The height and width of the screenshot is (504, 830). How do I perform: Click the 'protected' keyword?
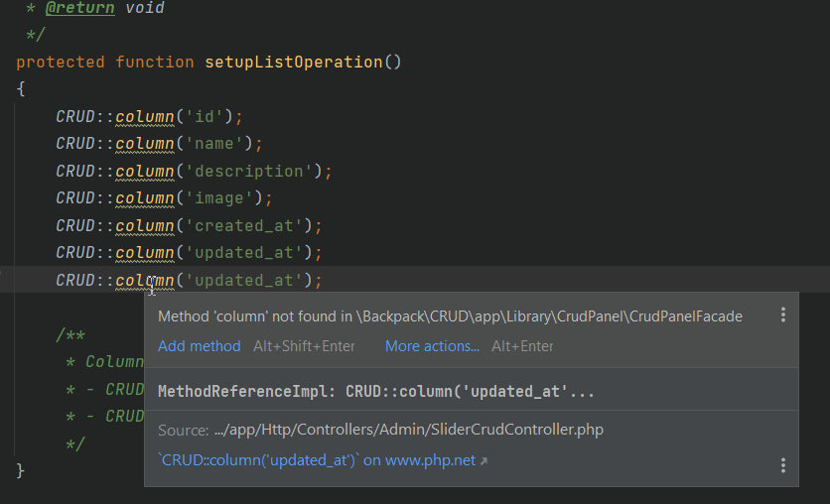[61, 62]
